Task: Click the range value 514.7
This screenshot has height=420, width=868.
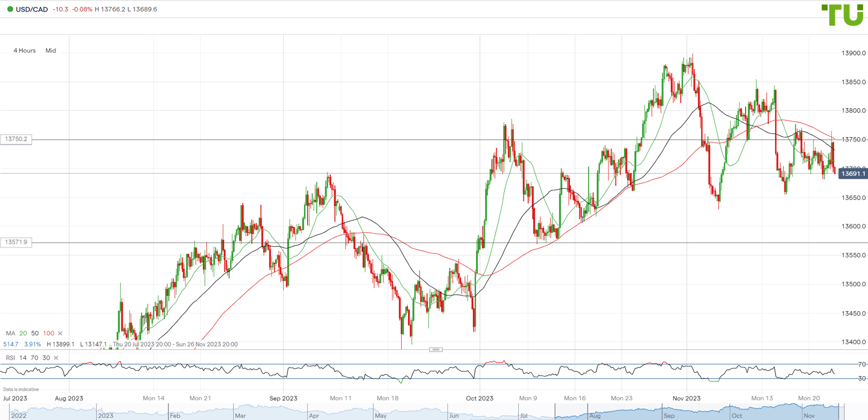Action: pos(11,344)
